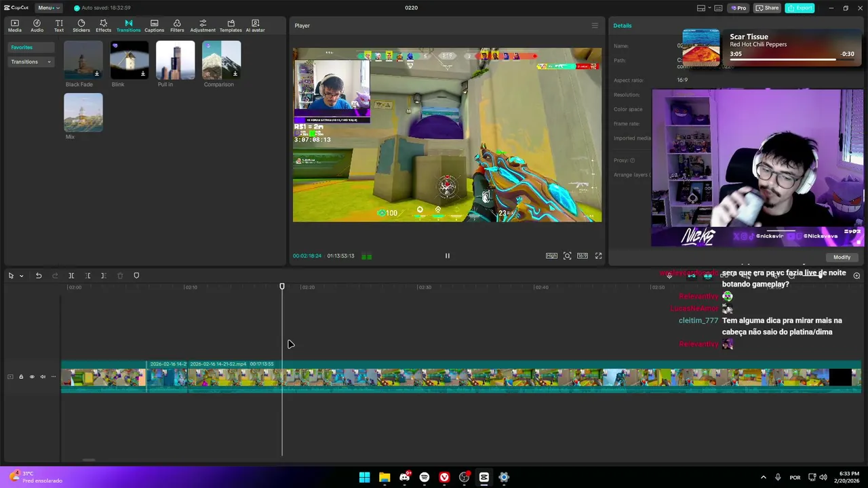868x488 pixels.
Task: Select the Black Fade transition thumbnail
Action: click(83, 60)
